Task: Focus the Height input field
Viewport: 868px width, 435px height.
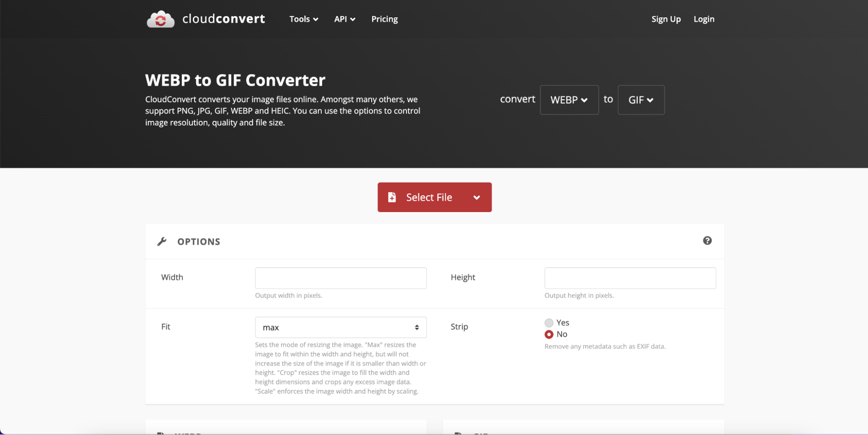Action: (630, 278)
